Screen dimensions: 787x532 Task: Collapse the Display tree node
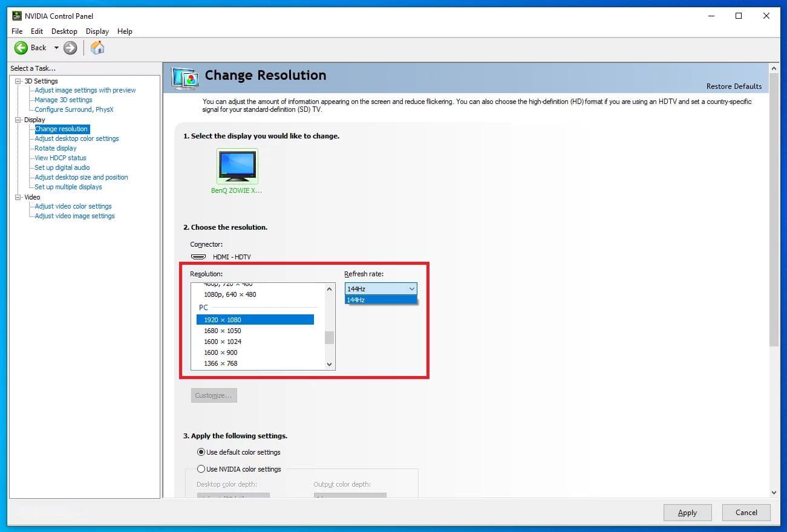point(18,120)
